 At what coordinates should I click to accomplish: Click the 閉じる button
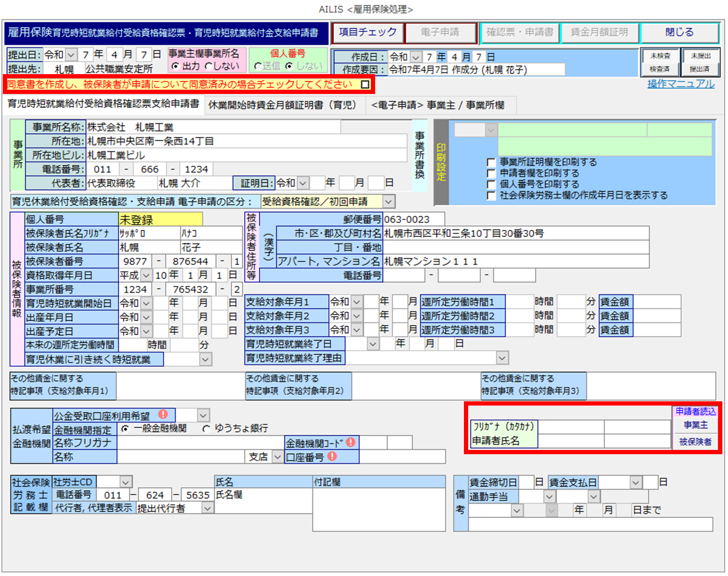[679, 33]
